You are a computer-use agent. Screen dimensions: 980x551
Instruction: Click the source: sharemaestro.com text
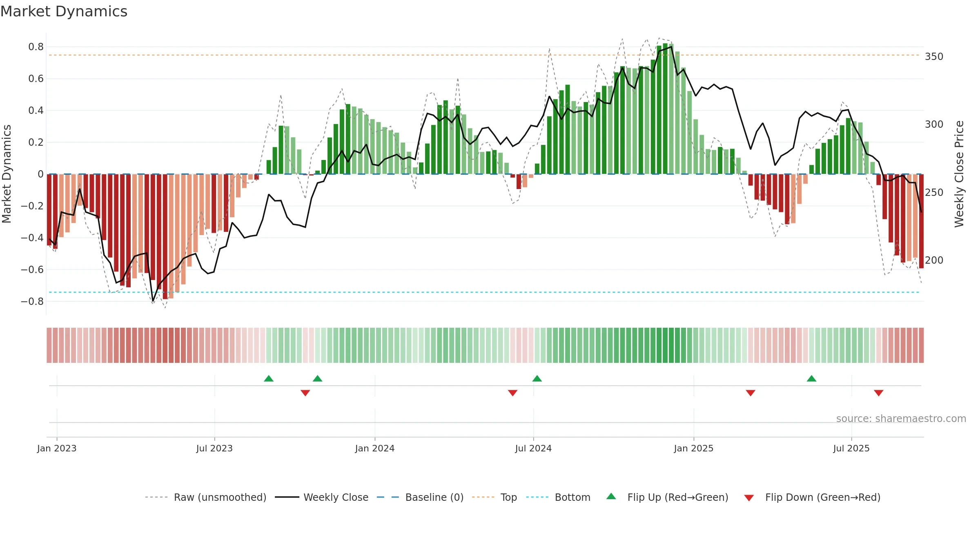[901, 418]
